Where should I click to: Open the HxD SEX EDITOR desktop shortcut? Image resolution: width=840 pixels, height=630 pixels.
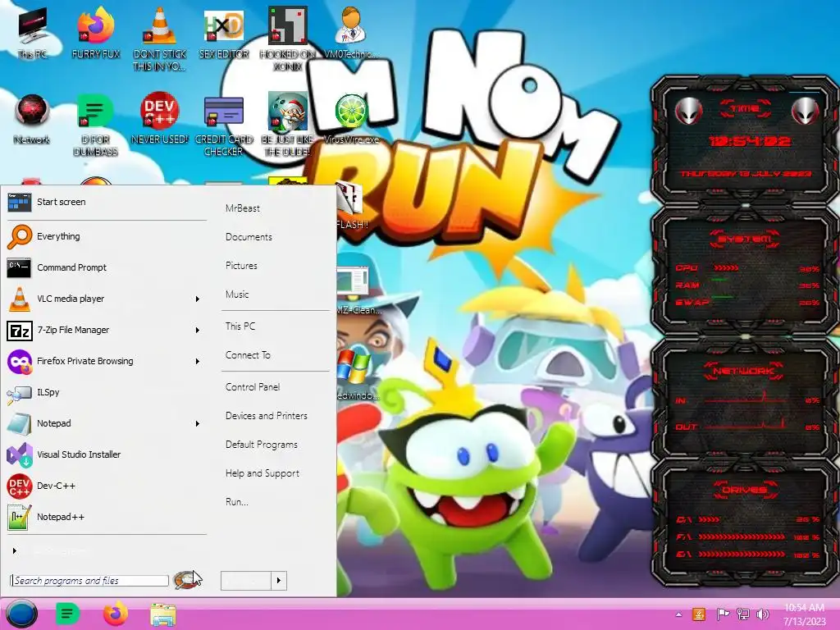(224, 34)
